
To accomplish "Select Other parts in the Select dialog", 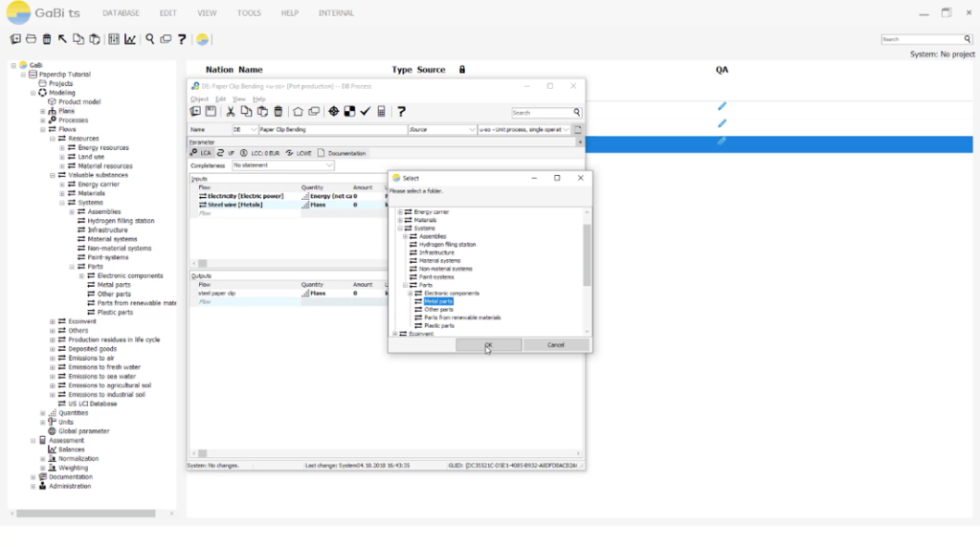I will [438, 309].
